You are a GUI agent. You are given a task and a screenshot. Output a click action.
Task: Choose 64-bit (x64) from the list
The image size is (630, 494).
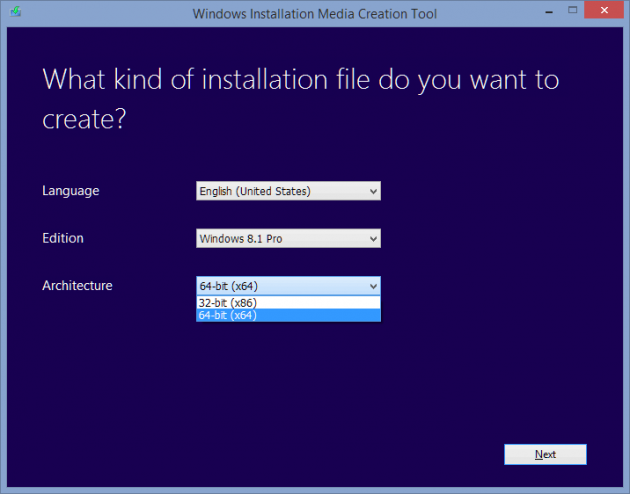coord(288,315)
